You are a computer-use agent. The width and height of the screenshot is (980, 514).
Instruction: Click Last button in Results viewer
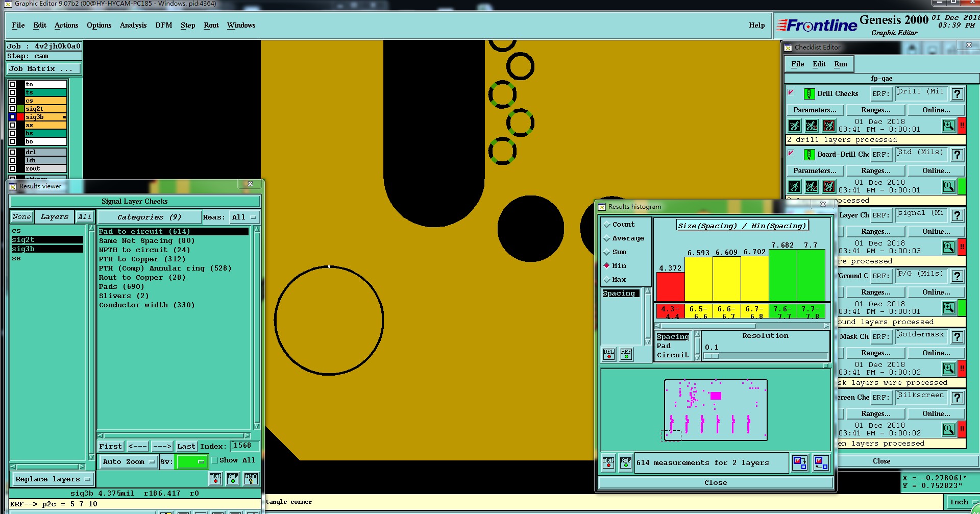[186, 447]
